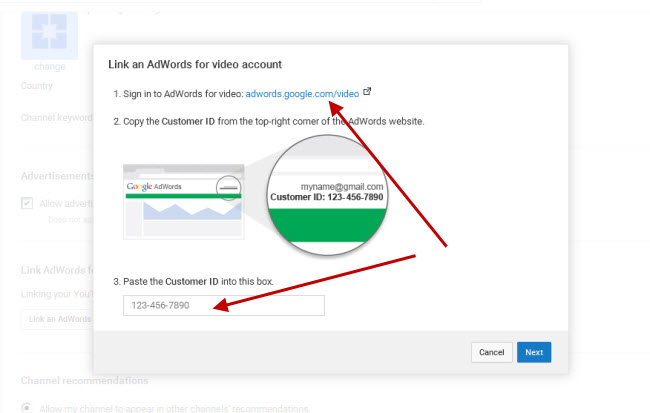The height and width of the screenshot is (413, 650).
Task: Select the Allow my channel to appear radio button
Action: (x=26, y=408)
